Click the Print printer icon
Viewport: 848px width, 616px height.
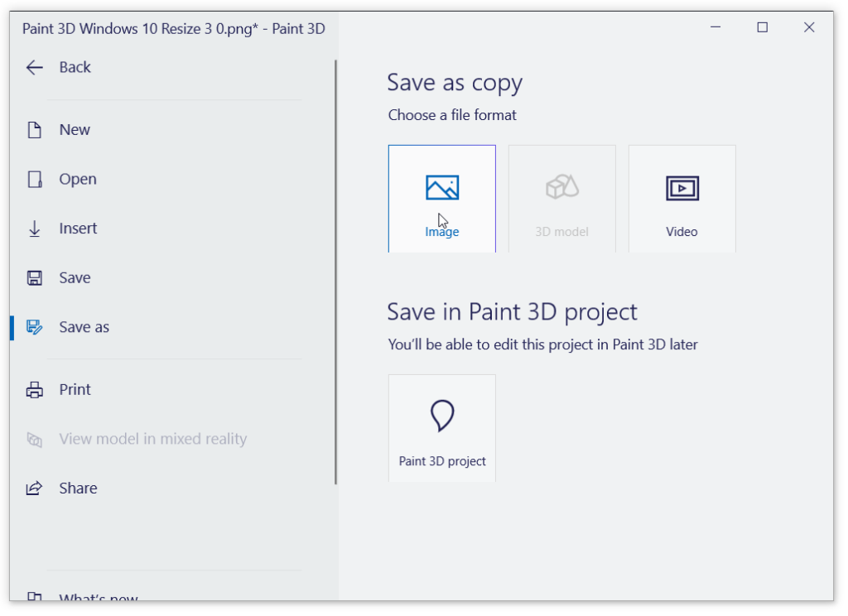34,390
